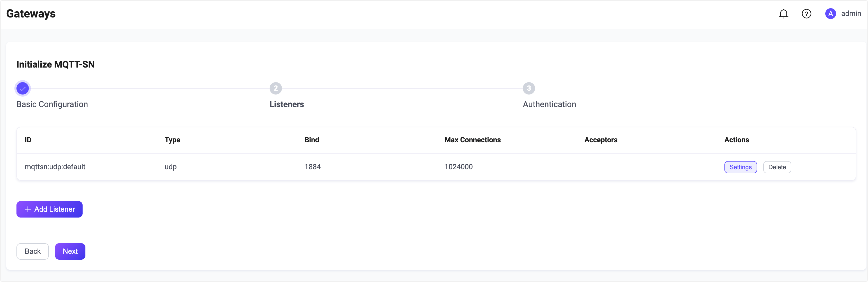This screenshot has height=282, width=868.
Task: Click the plus icon on Add Listener
Action: (28, 209)
